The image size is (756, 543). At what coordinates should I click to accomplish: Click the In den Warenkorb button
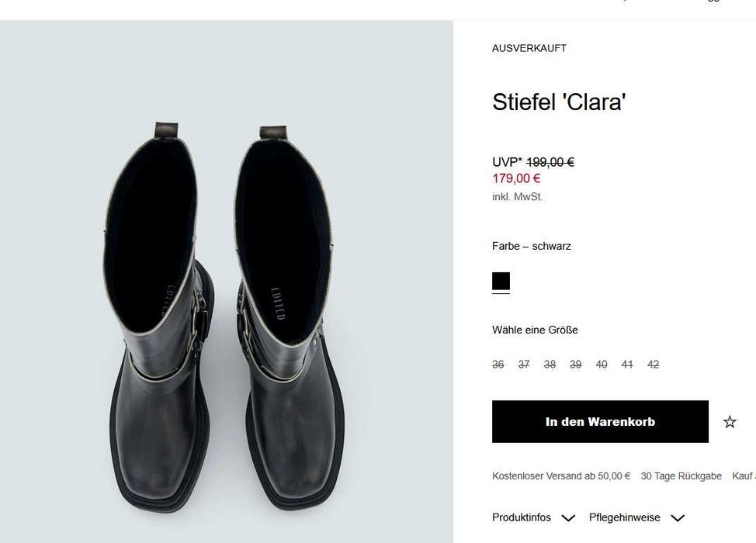600,422
